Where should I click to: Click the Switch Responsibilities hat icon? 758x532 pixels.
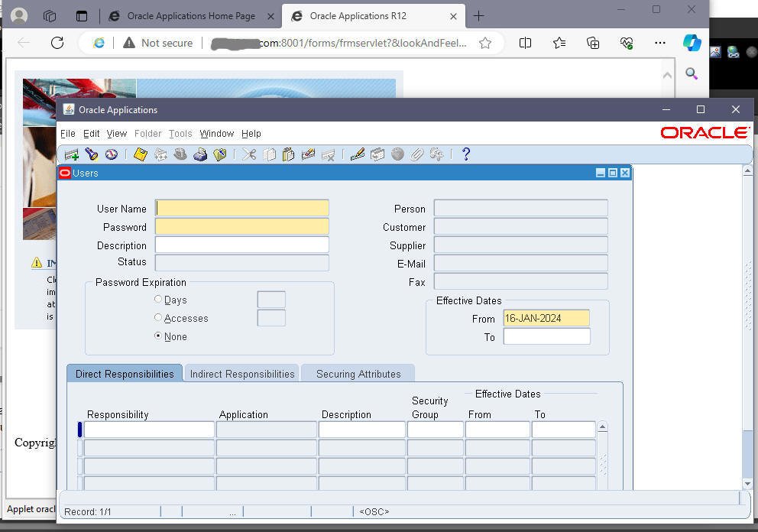pos(180,154)
